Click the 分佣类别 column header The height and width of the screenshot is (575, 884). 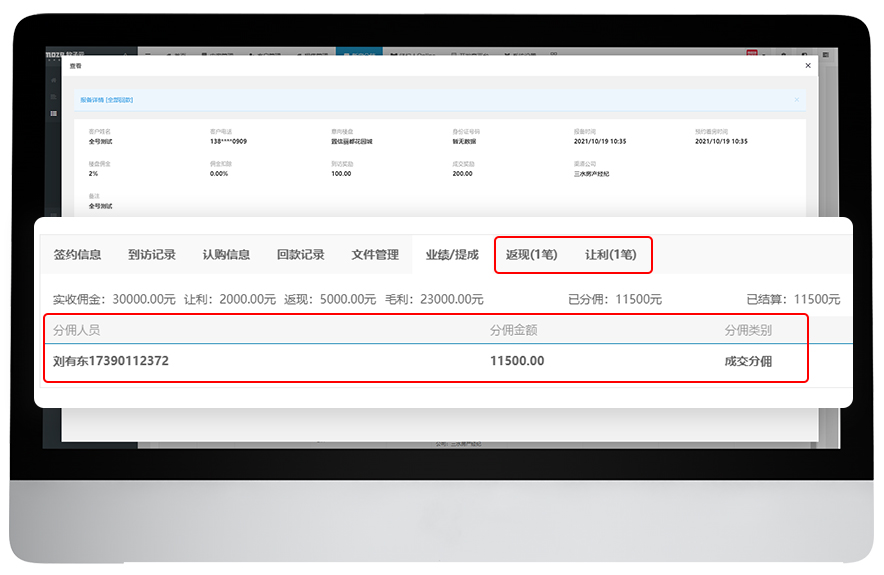(748, 330)
